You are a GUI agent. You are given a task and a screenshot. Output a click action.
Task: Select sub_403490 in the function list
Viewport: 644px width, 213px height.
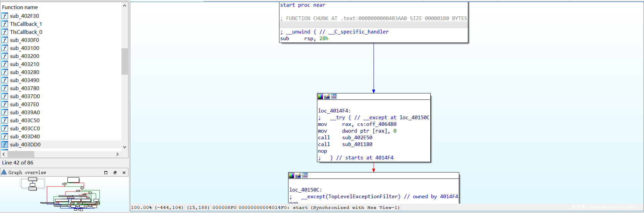[x=24, y=80]
